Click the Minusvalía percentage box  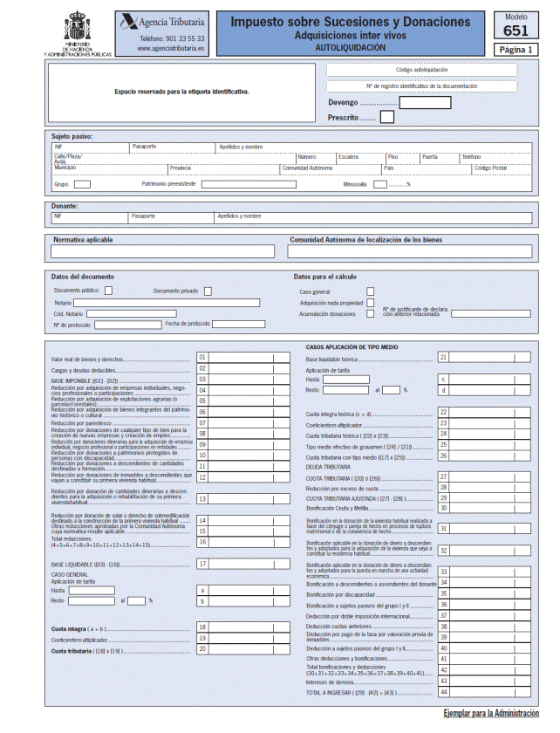(380, 184)
